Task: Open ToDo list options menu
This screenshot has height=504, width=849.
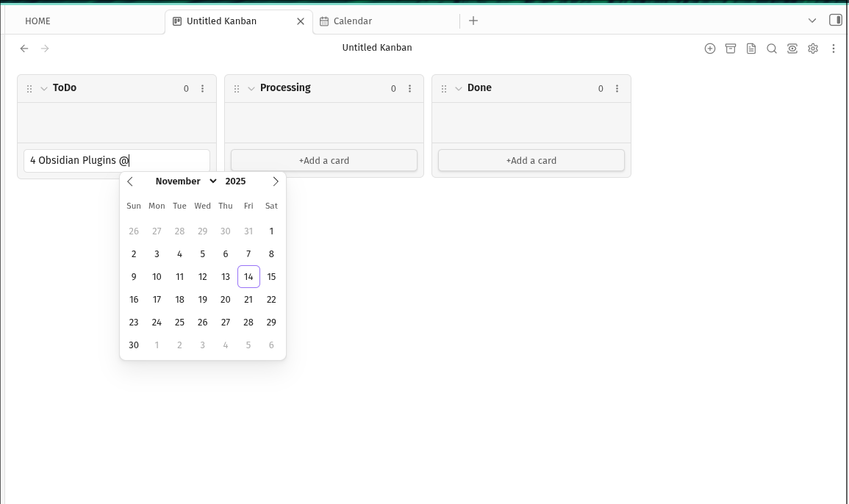Action: click(202, 89)
